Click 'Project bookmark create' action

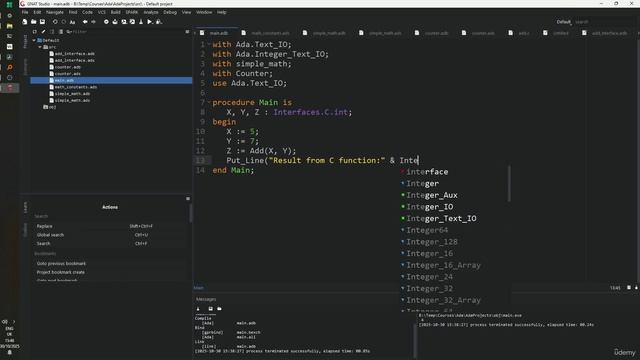tap(110, 272)
